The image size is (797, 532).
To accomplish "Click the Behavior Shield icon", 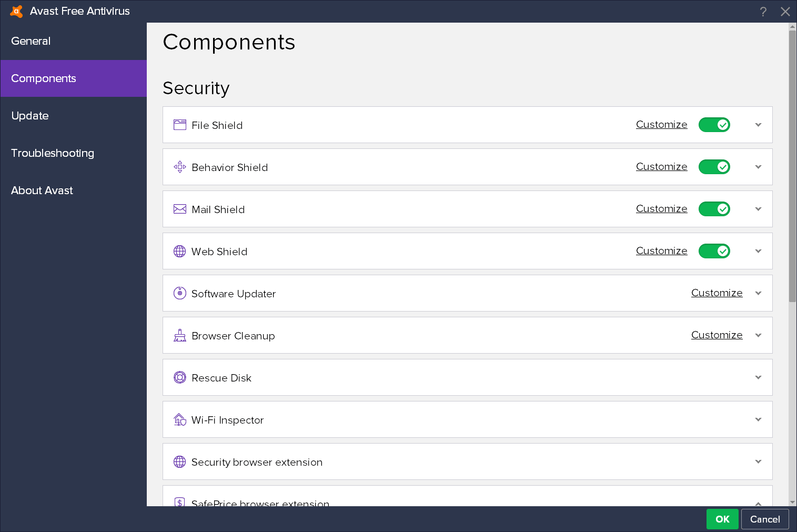I will click(x=180, y=167).
